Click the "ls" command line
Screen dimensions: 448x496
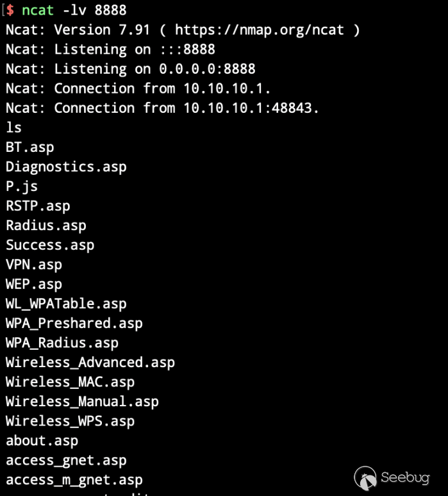click(13, 128)
